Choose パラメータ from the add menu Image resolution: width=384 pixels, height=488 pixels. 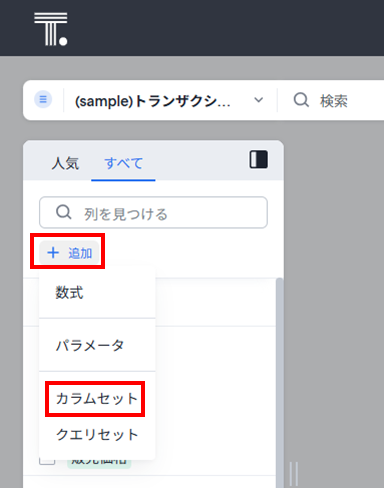pyautogui.click(x=97, y=345)
